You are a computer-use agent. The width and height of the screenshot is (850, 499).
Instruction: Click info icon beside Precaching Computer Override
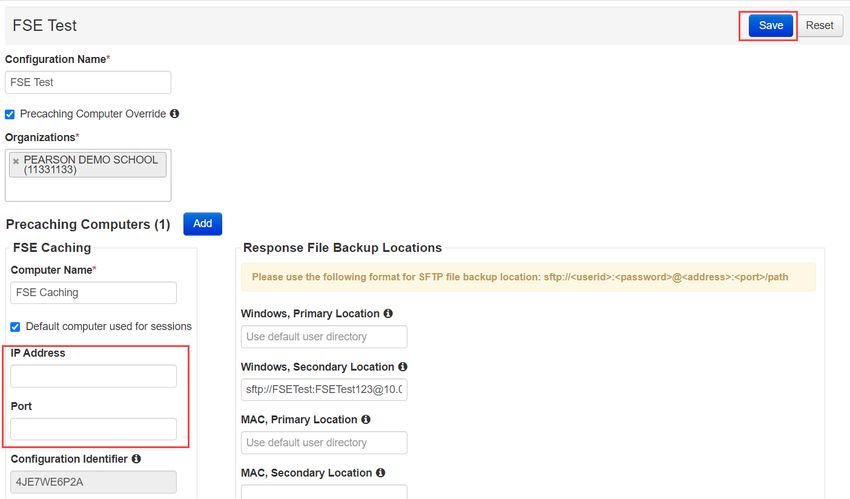click(175, 114)
